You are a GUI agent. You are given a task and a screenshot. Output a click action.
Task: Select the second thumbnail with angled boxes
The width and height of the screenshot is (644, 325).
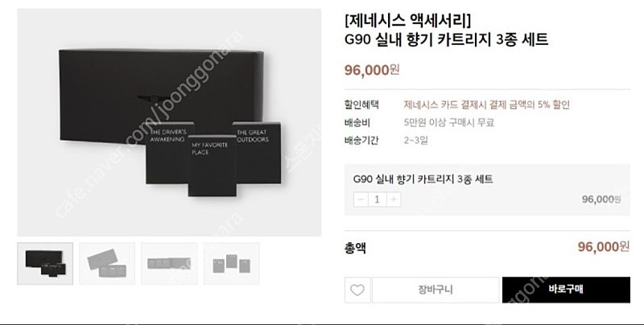coord(107,263)
